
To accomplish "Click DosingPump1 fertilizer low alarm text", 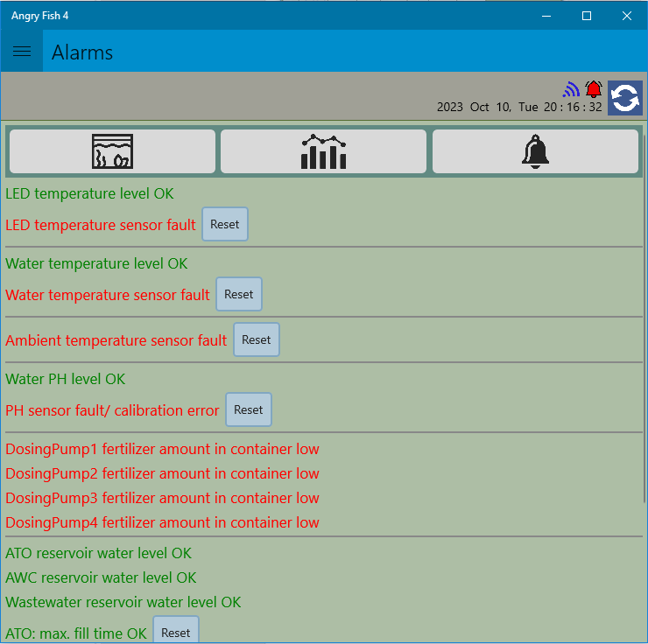I will 162,449.
